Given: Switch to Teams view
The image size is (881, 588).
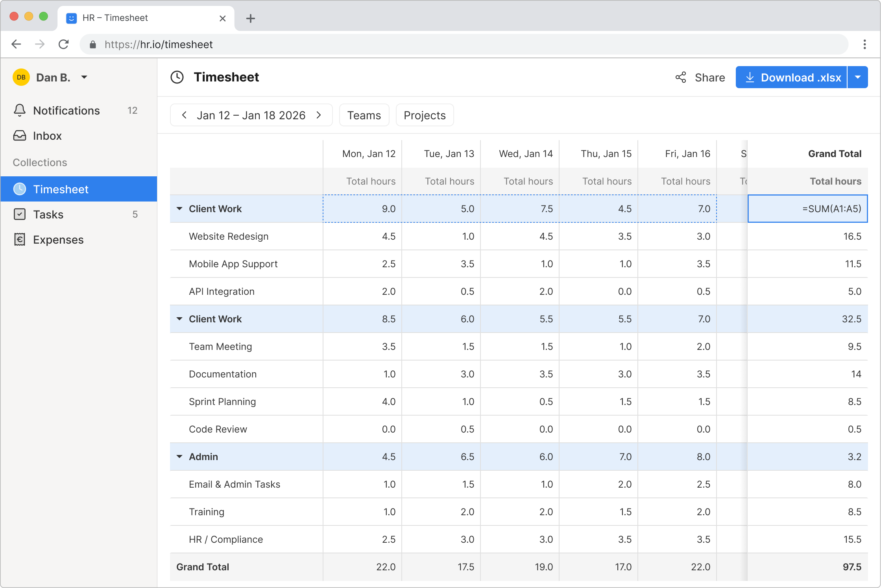Looking at the screenshot, I should click(x=364, y=115).
